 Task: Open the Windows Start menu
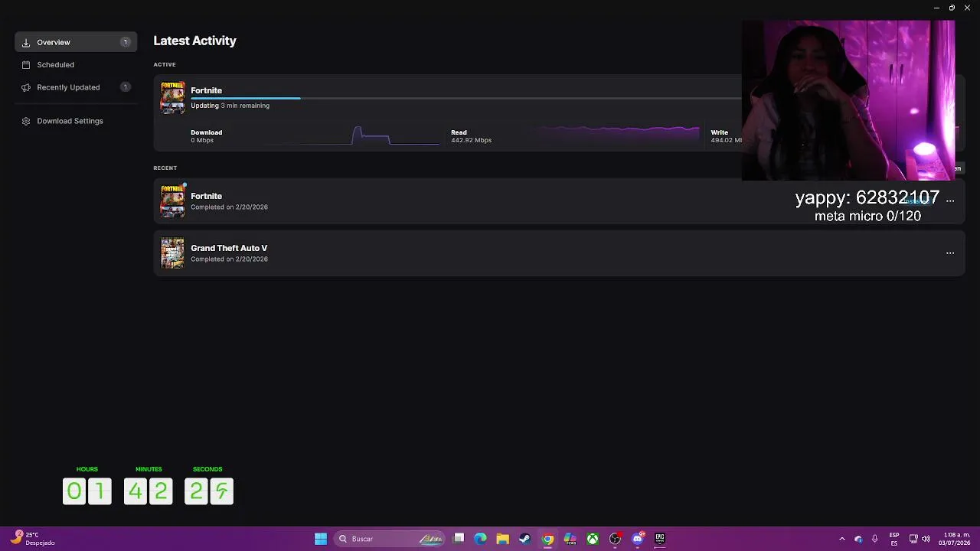click(321, 539)
